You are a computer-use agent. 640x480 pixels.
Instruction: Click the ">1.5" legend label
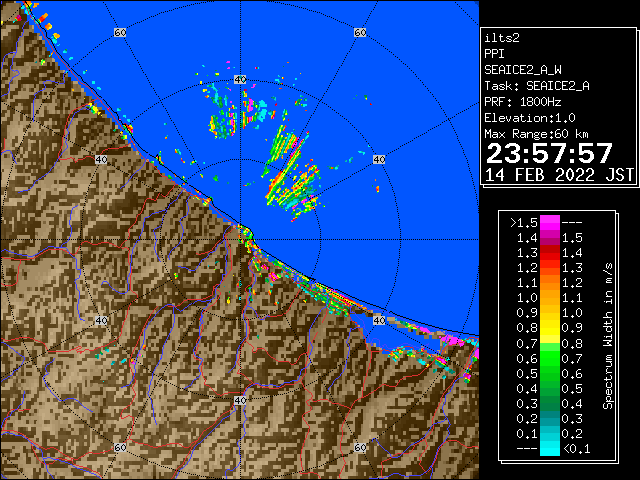(x=524, y=223)
